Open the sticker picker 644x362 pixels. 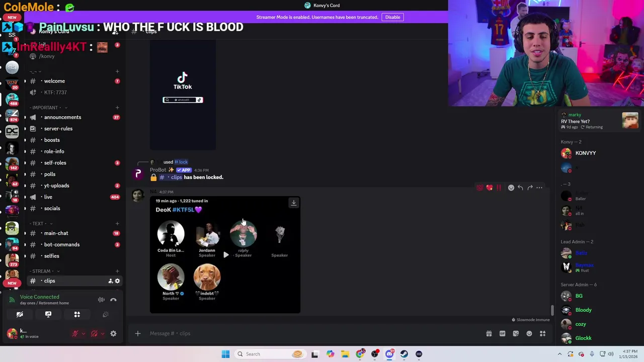point(516,333)
